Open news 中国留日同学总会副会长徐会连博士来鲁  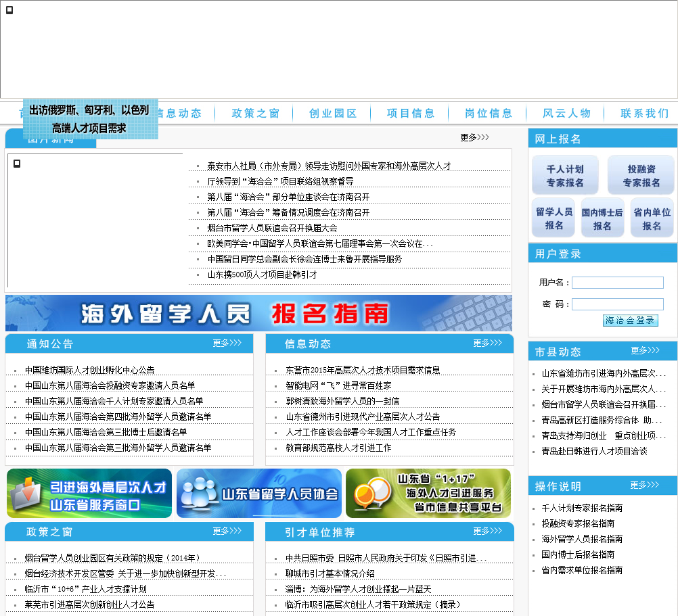(304, 259)
